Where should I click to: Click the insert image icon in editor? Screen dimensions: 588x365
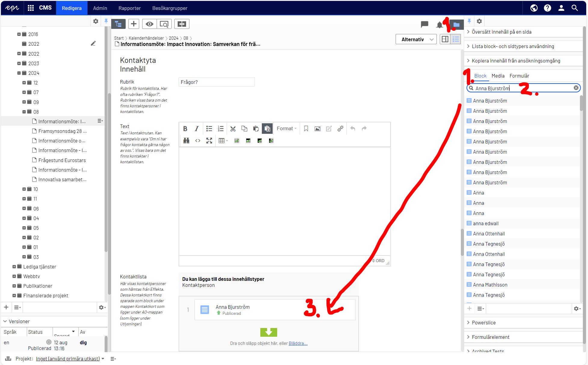click(x=317, y=129)
